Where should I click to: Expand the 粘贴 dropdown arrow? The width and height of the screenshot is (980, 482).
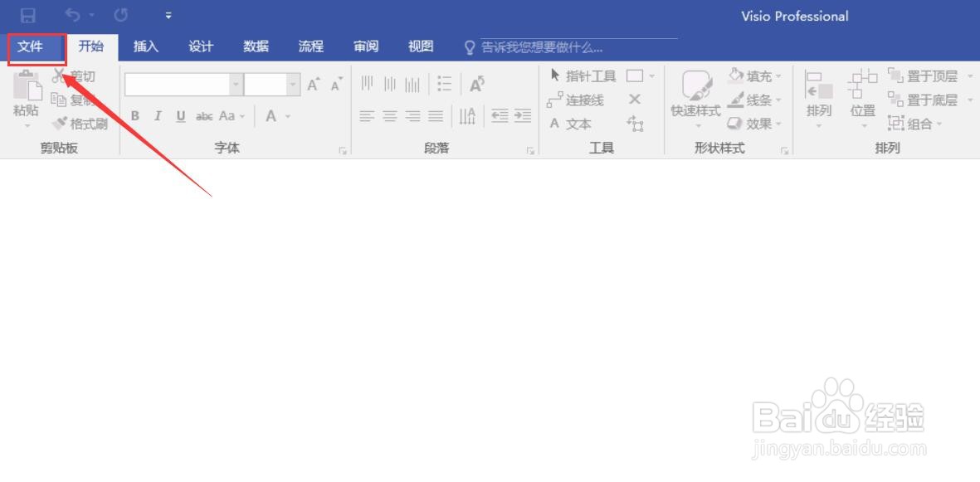(x=27, y=125)
